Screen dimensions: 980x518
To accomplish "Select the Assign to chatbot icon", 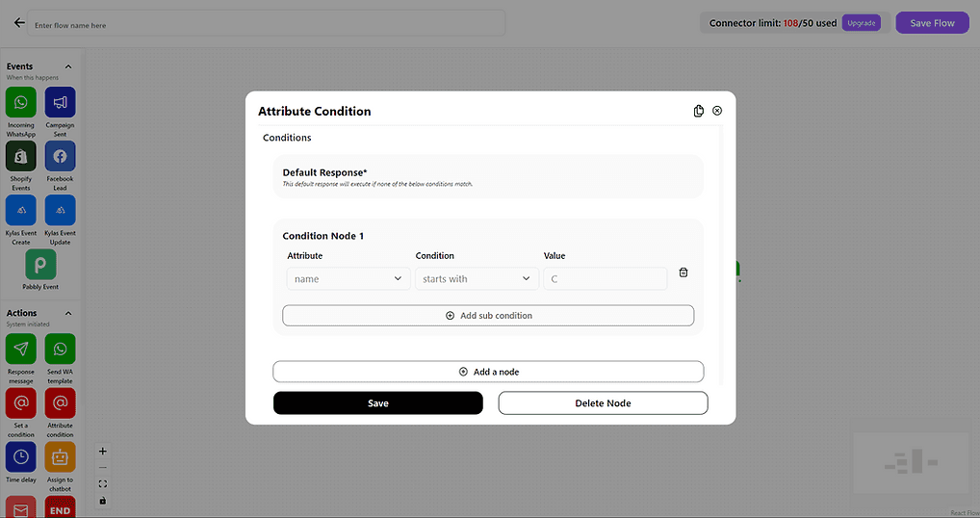I will tap(60, 457).
